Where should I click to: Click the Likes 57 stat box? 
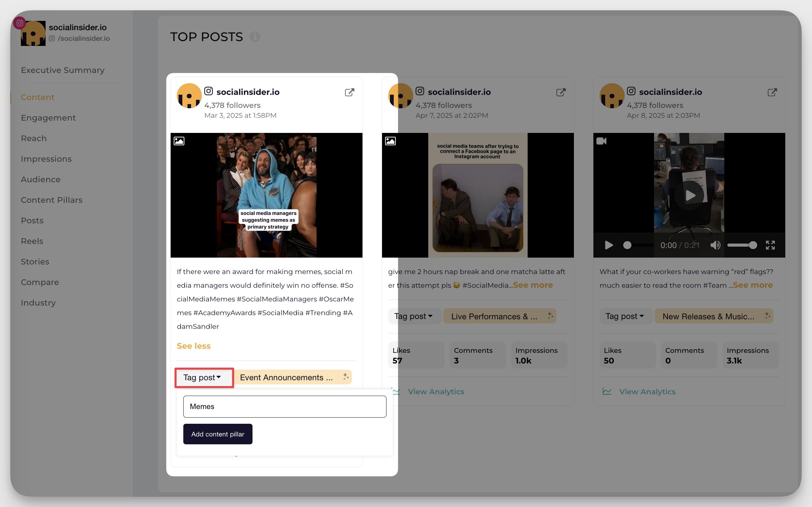pyautogui.click(x=416, y=355)
